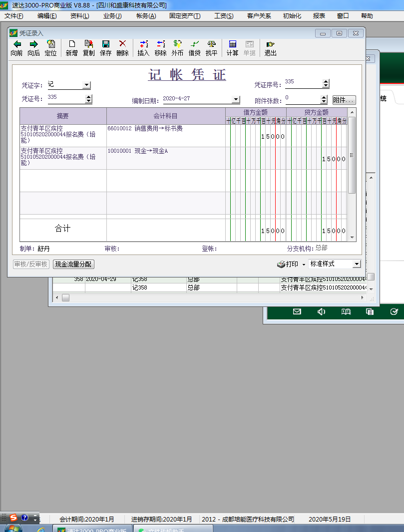The width and height of the screenshot is (404, 532).
Task: Click the 附件... button
Action: (344, 100)
